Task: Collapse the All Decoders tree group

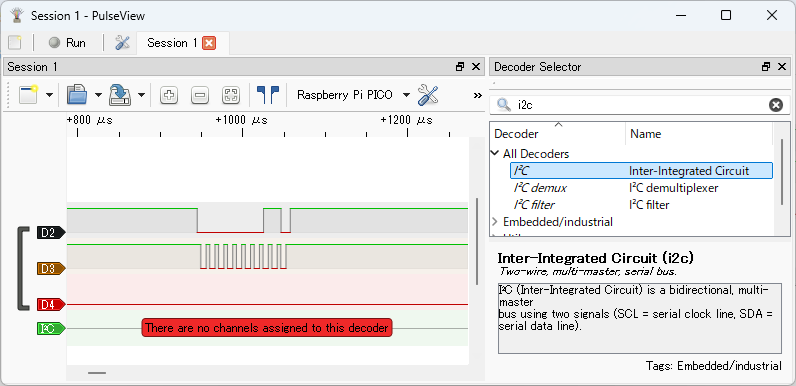Action: (495, 153)
